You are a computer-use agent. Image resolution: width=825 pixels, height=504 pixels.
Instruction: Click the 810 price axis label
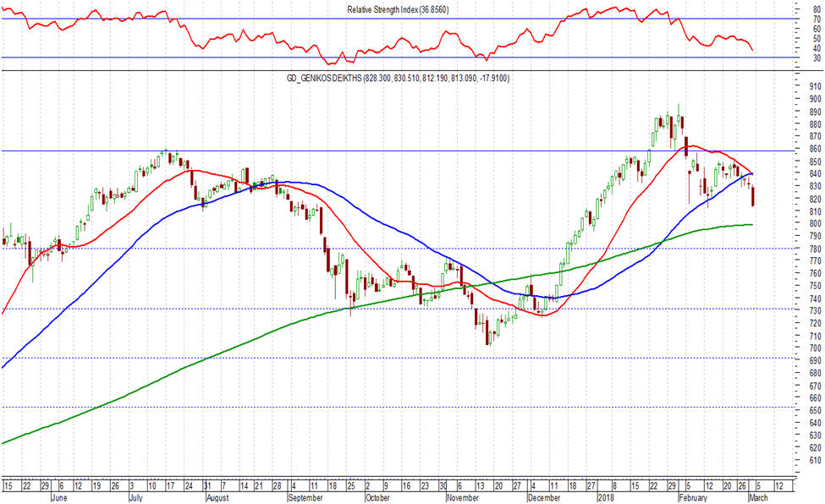[815, 211]
